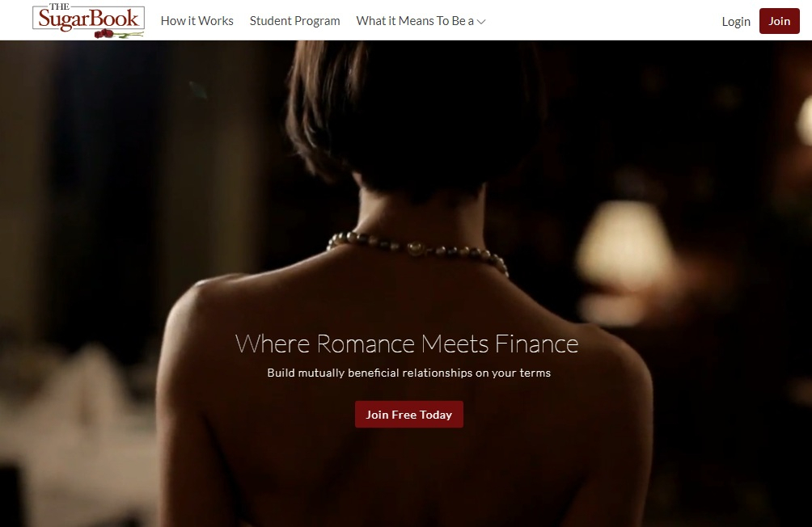Click the word Romance in the headline
Image resolution: width=812 pixels, height=527 pixels.
pyautogui.click(x=366, y=344)
